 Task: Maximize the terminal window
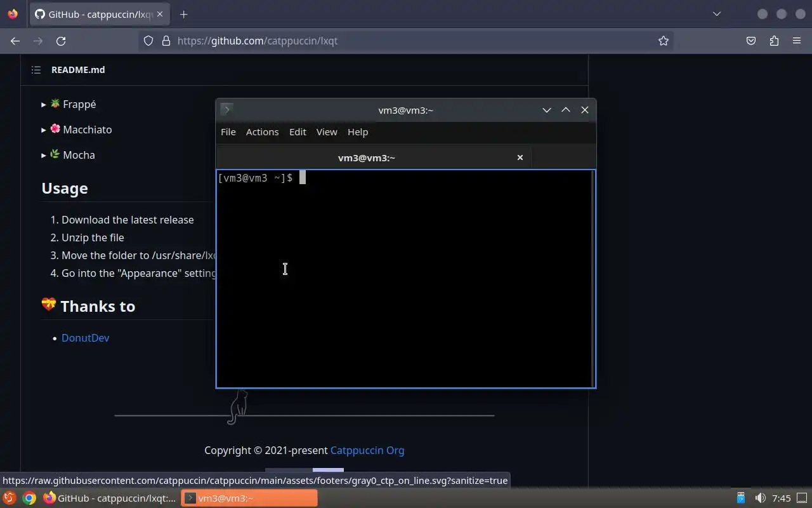[566, 110]
